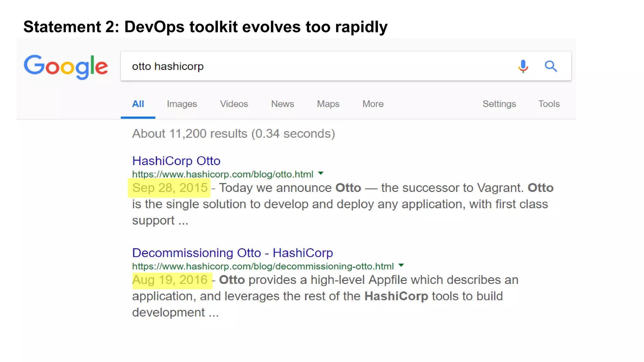Open the News tab

click(283, 104)
